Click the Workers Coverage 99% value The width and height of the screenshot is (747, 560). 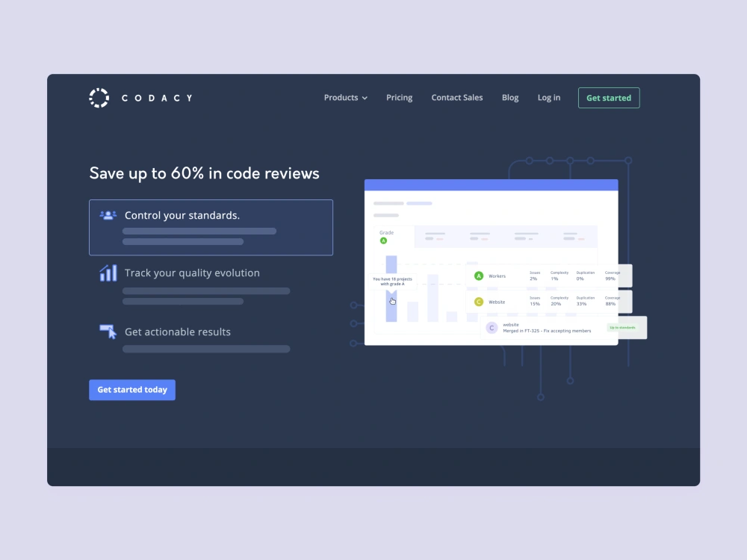click(x=610, y=279)
